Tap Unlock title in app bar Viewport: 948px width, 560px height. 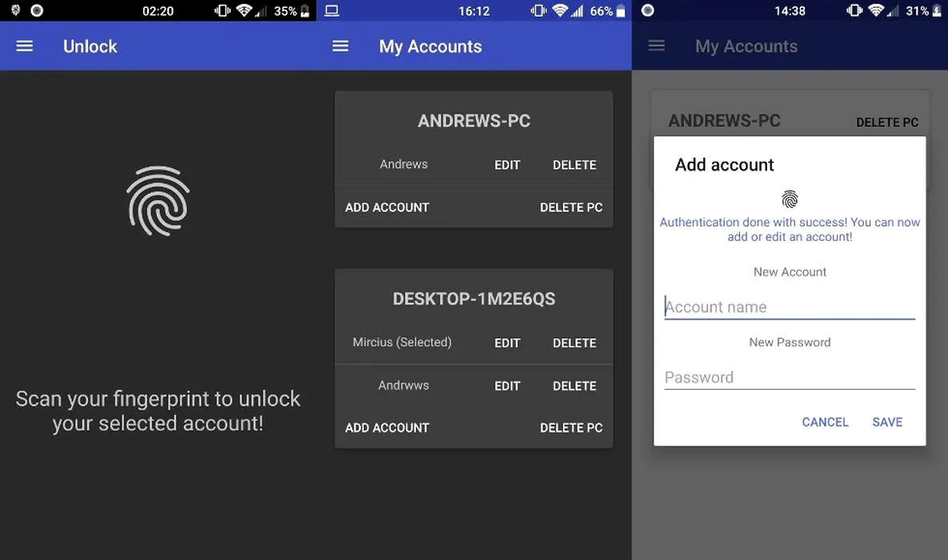pyautogui.click(x=90, y=46)
